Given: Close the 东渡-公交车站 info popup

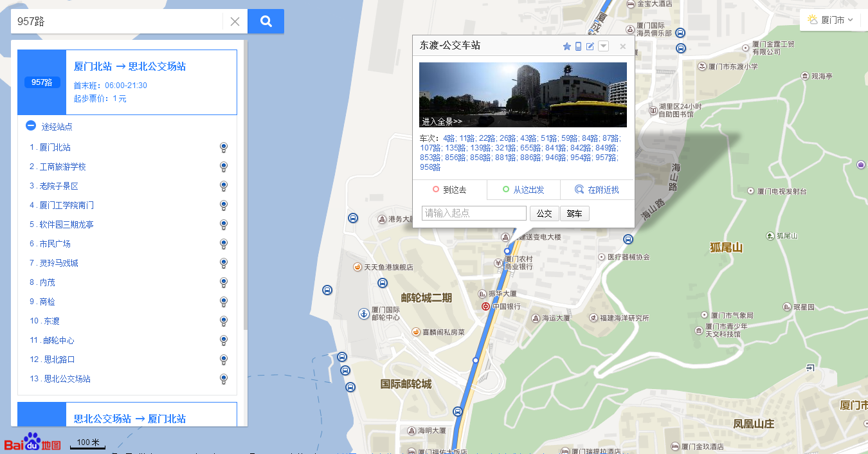Looking at the screenshot, I should click(x=622, y=46).
